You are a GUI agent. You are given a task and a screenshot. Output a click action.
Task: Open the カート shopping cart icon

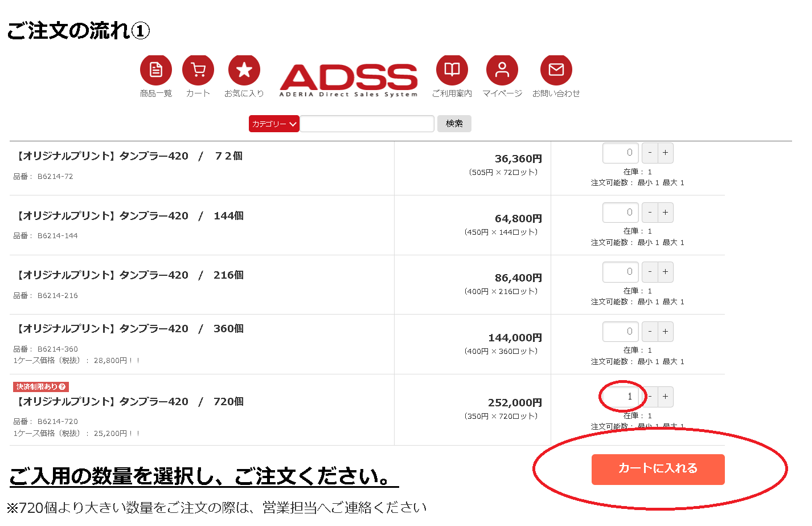point(198,70)
